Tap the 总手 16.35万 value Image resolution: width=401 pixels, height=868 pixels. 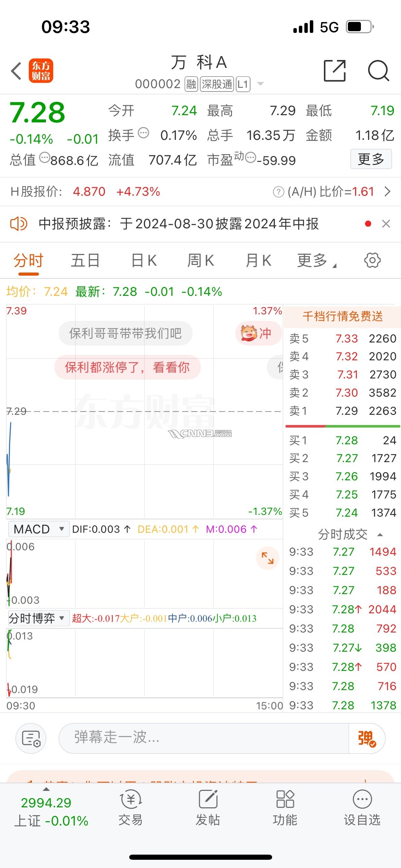point(271,135)
